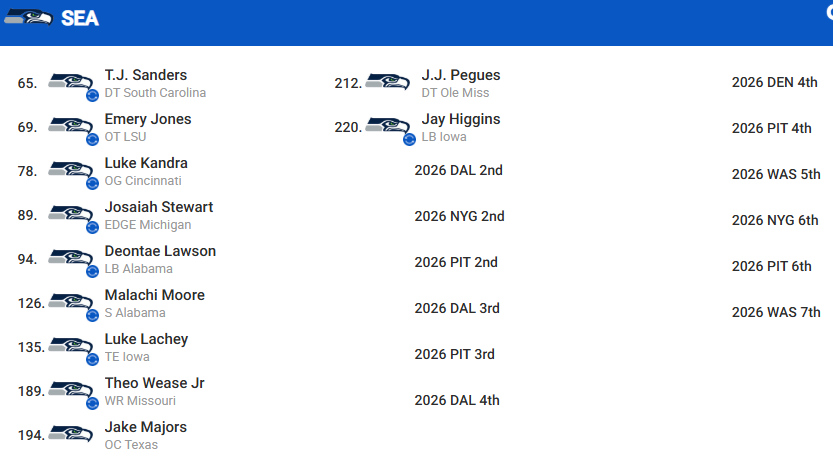
Task: Select the 2026 WAS 7th pick
Action: [x=776, y=312]
